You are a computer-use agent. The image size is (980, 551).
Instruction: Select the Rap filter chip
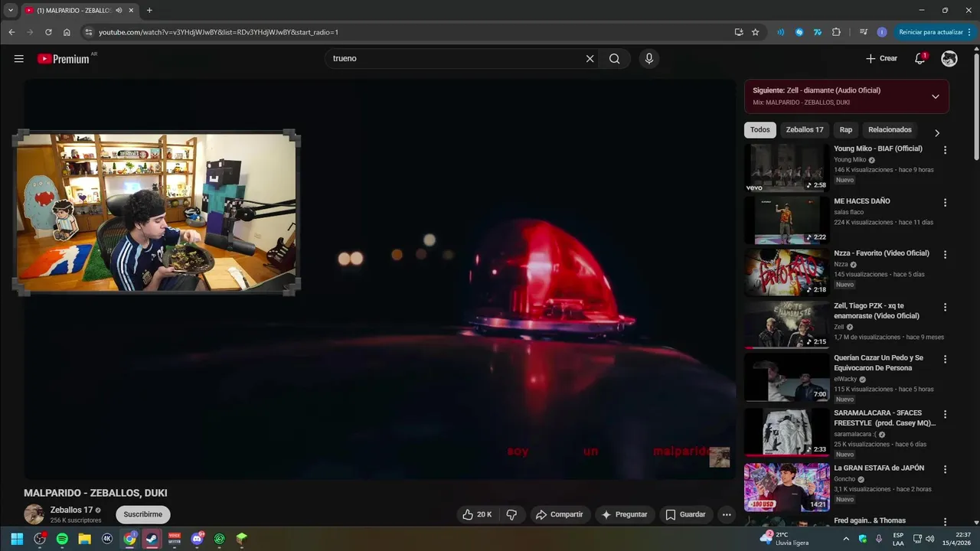click(846, 130)
